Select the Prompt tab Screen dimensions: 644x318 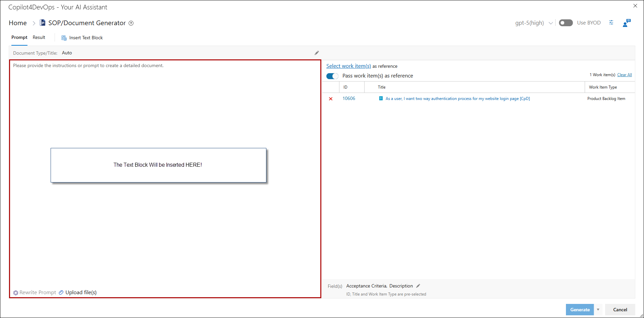pyautogui.click(x=19, y=38)
